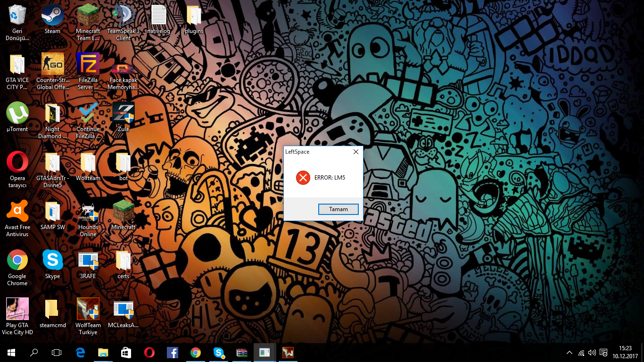Open Task View from the taskbar
Screen dimensions: 644x362
pos(57,353)
